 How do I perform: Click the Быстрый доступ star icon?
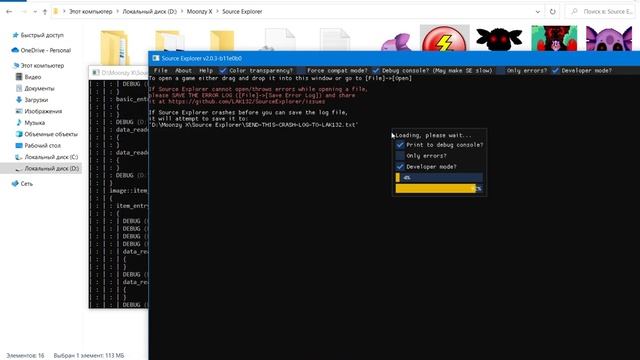click(16, 35)
